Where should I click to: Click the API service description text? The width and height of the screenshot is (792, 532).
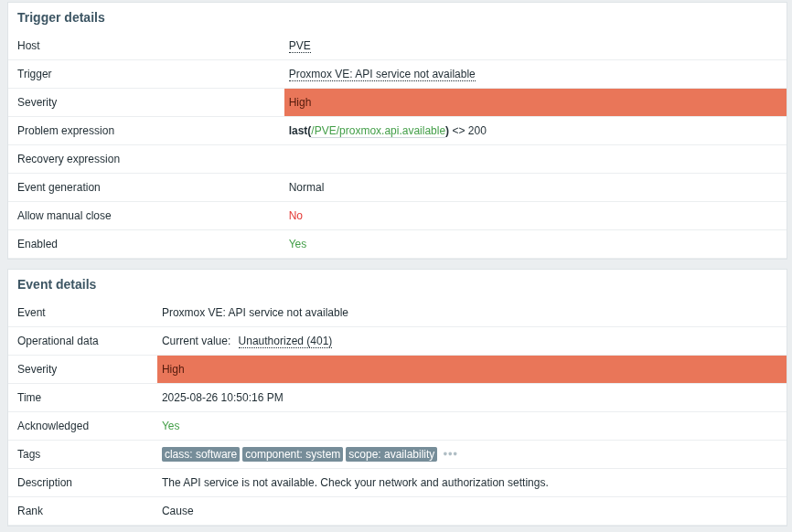pos(355,483)
